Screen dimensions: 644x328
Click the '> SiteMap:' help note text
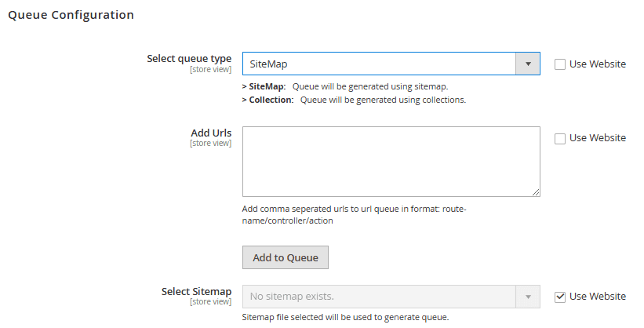point(264,86)
